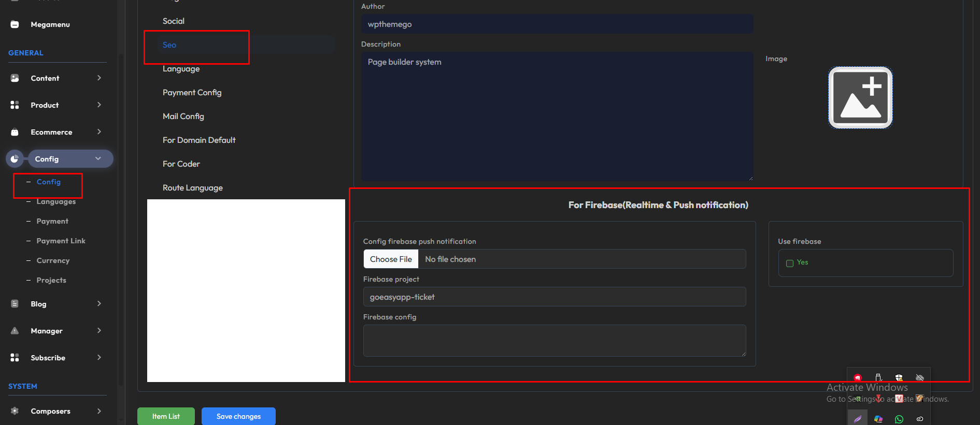
Task: Click the Firebase project input field
Action: (554, 297)
